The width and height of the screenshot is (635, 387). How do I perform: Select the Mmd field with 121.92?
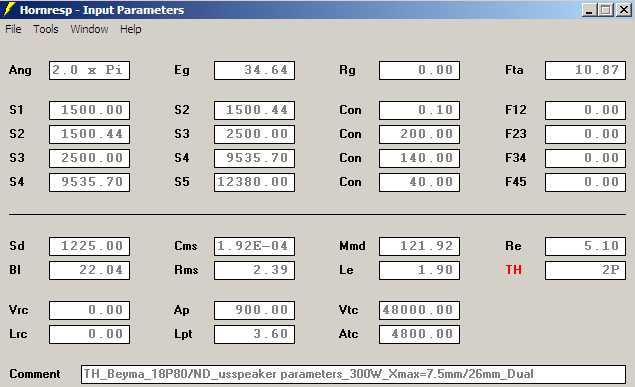tap(420, 247)
